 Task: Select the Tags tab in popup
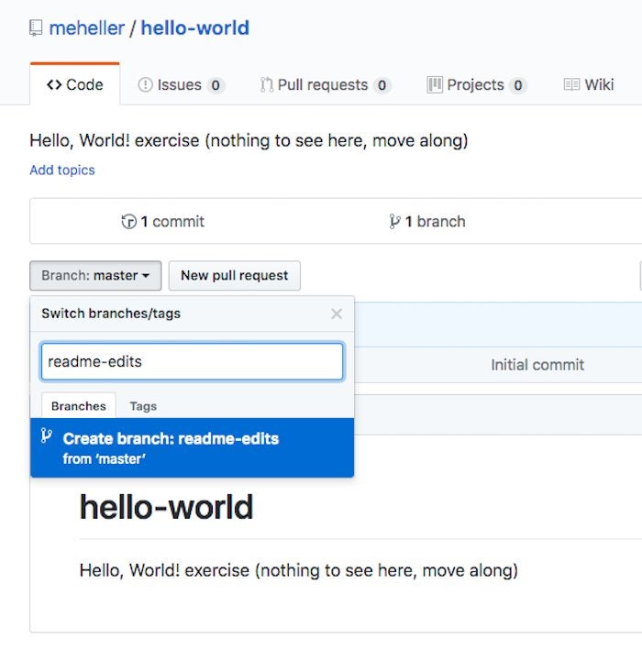coord(143,406)
